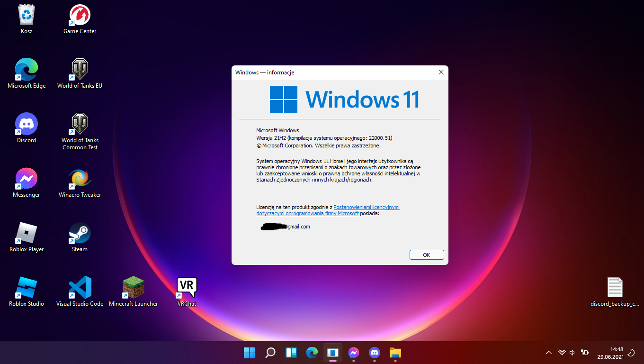Open Wi-Fi settings from the tray
Screen dimensions: 644x364
[562, 352]
